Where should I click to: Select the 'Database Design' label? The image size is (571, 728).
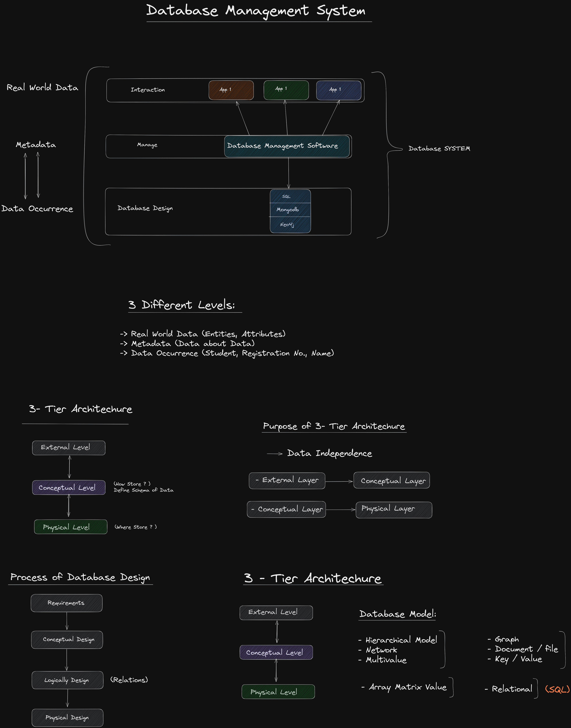(145, 208)
